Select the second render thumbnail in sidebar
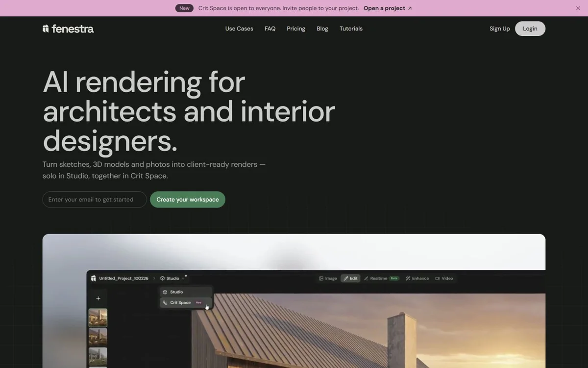The image size is (588, 368). tap(98, 337)
